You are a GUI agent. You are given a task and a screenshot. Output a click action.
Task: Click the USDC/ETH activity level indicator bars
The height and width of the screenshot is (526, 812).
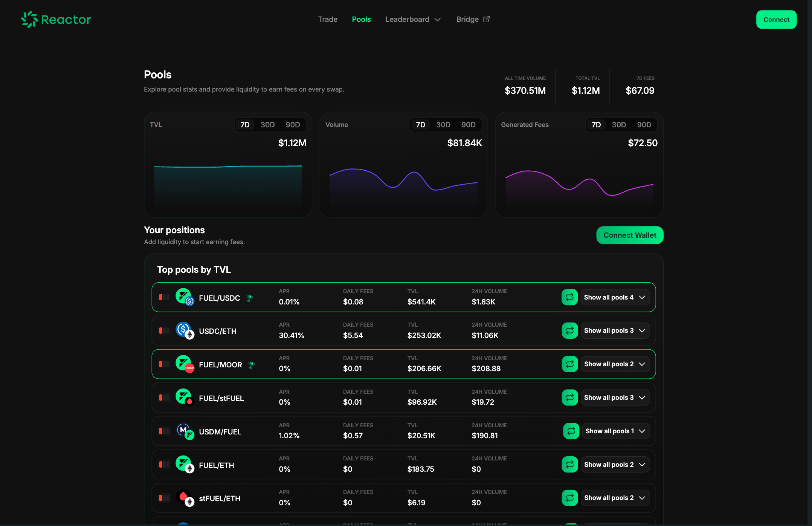164,330
